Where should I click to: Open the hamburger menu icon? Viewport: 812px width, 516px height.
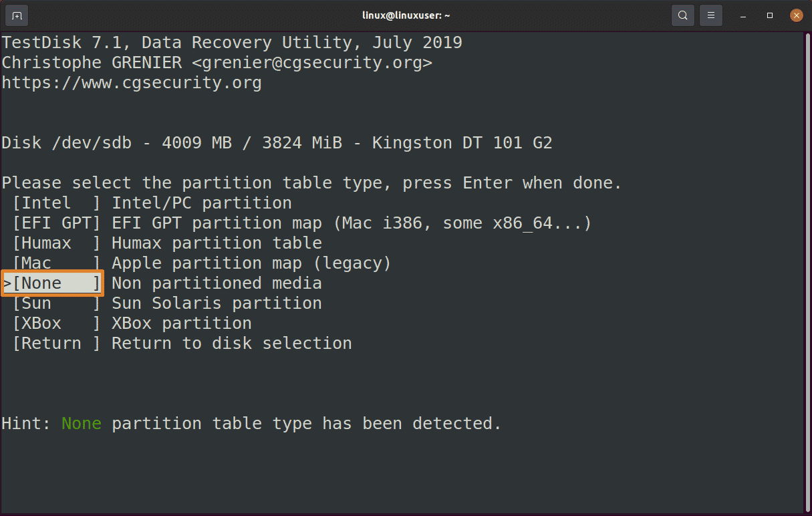click(x=711, y=15)
